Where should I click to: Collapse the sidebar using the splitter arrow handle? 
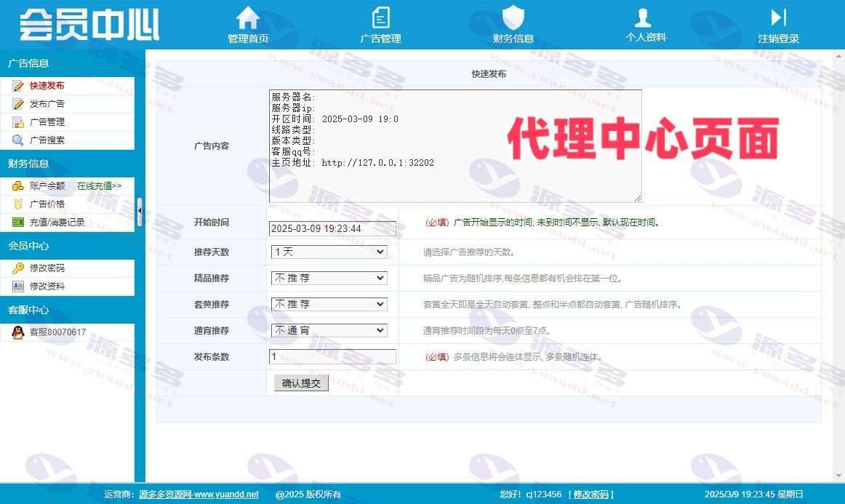pyautogui.click(x=140, y=212)
